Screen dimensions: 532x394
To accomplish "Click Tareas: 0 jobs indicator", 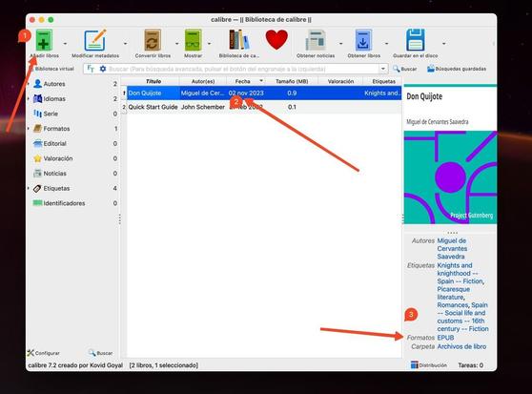I will click(x=471, y=365).
